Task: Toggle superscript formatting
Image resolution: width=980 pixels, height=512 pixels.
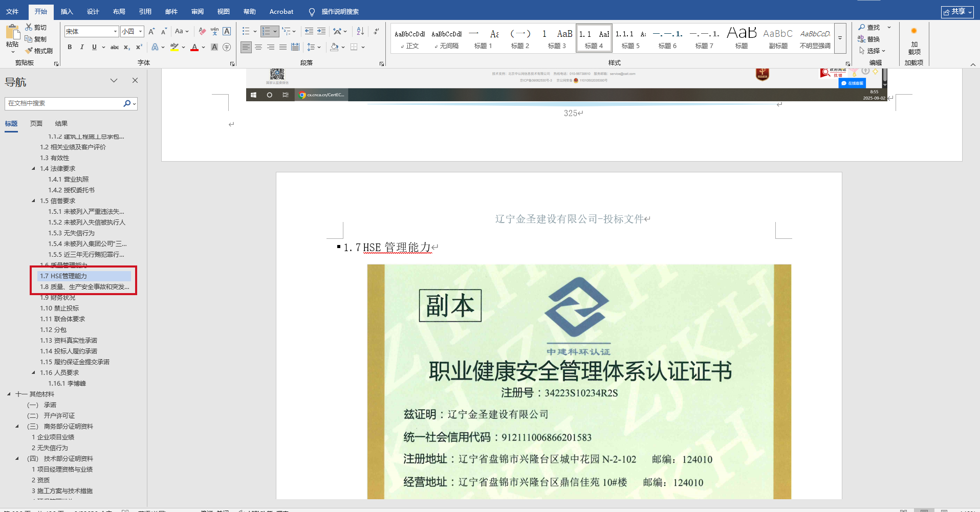Action: click(x=139, y=47)
